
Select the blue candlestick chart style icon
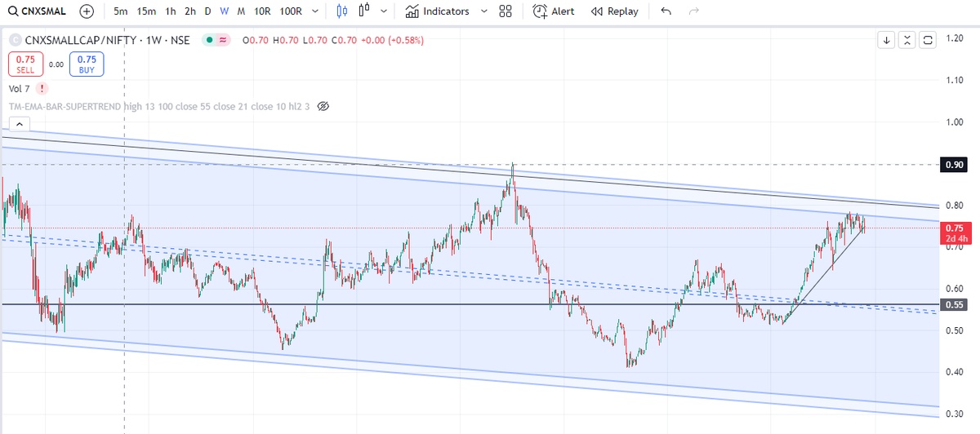pos(341,11)
